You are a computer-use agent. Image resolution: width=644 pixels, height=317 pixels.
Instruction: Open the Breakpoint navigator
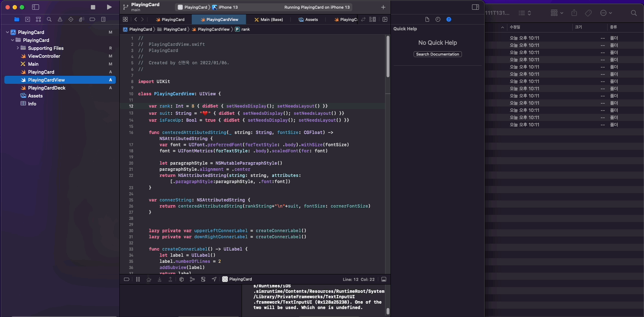(x=92, y=19)
